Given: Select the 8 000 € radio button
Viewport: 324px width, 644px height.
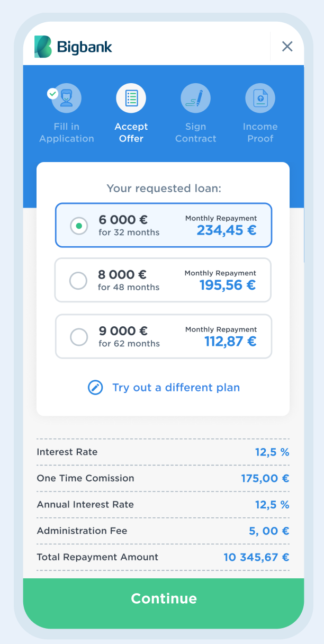Looking at the screenshot, I should tap(78, 281).
